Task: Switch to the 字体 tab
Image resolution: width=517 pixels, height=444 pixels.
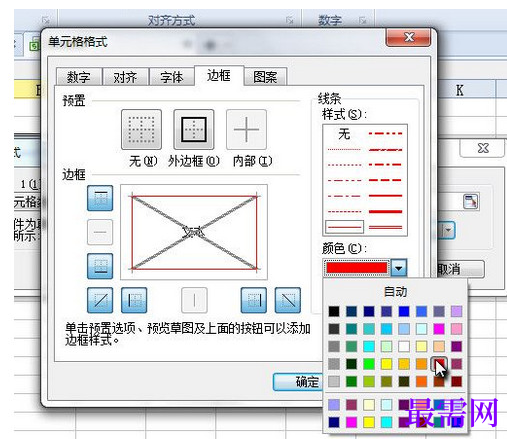Action: click(172, 77)
